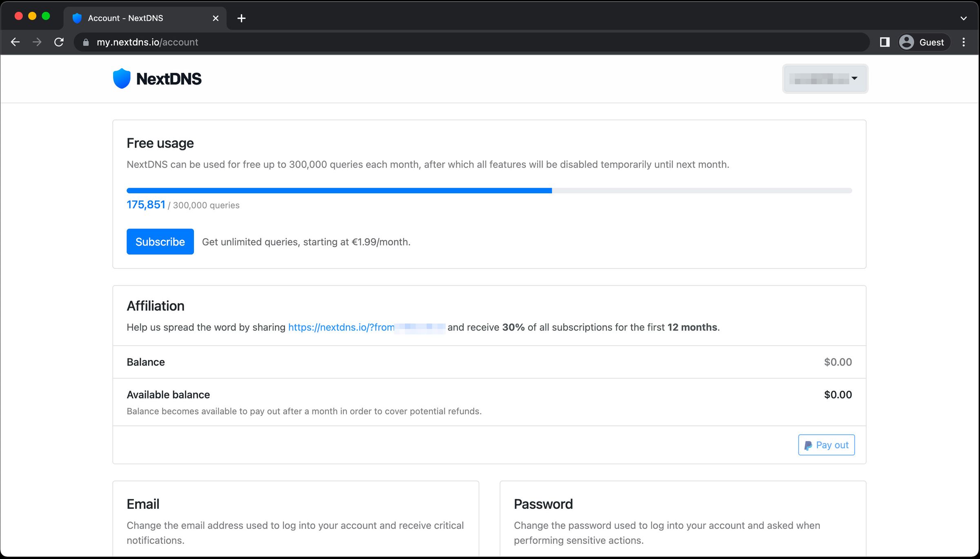Click the PayPal Pay out button
Screen dimensions: 980x559
coord(826,445)
